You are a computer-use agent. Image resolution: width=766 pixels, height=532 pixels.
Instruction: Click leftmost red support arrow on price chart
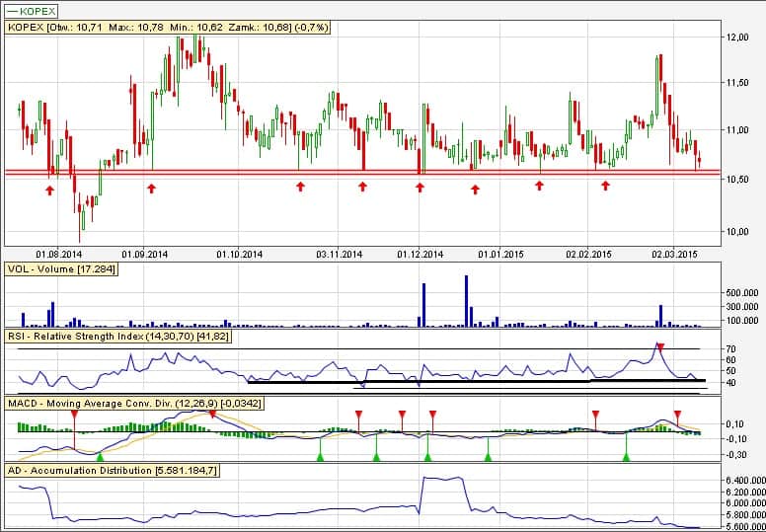tap(49, 188)
